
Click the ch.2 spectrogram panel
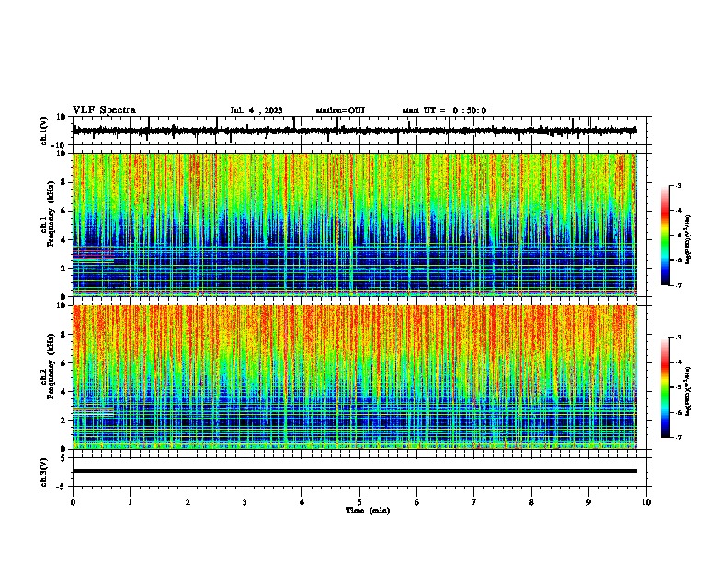click(x=354, y=377)
